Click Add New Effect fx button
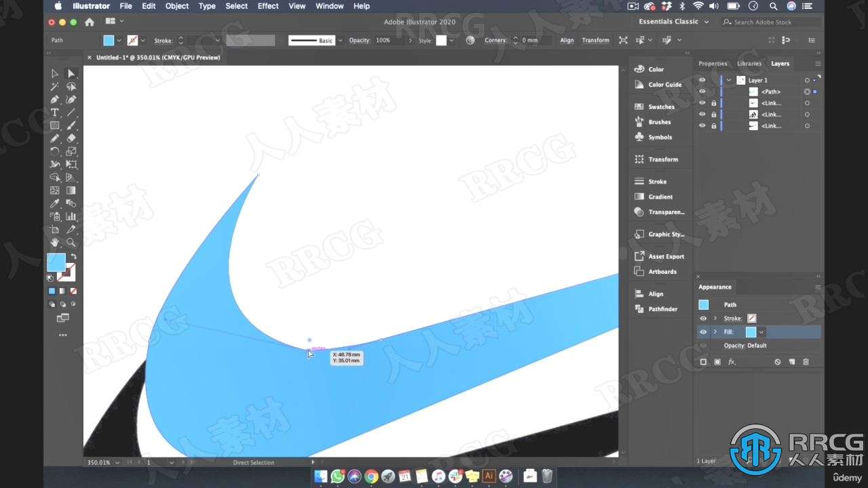The image size is (868, 488). click(x=732, y=362)
